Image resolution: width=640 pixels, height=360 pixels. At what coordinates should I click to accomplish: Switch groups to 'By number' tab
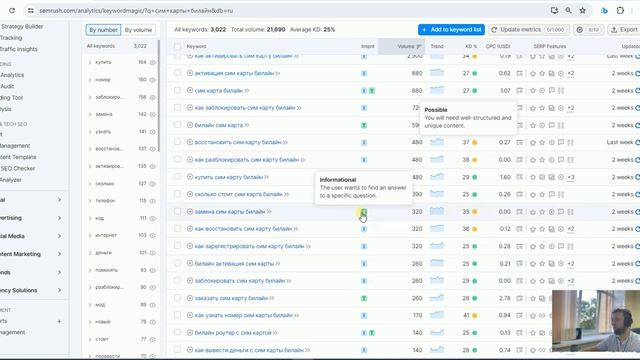[x=103, y=30]
